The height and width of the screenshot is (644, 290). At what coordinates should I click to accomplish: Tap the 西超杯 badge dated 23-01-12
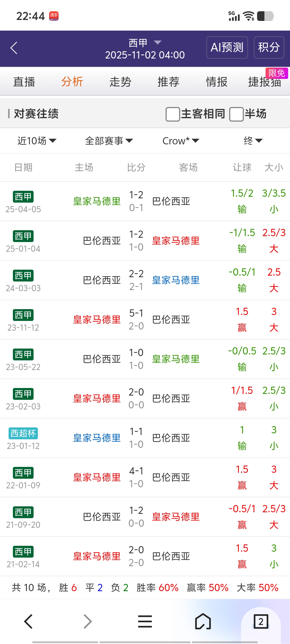point(23,433)
